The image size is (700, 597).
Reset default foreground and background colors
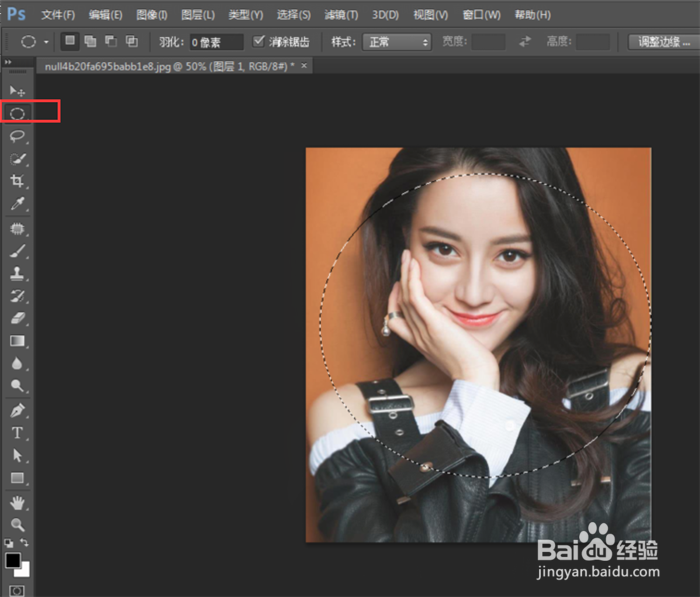coord(8,543)
